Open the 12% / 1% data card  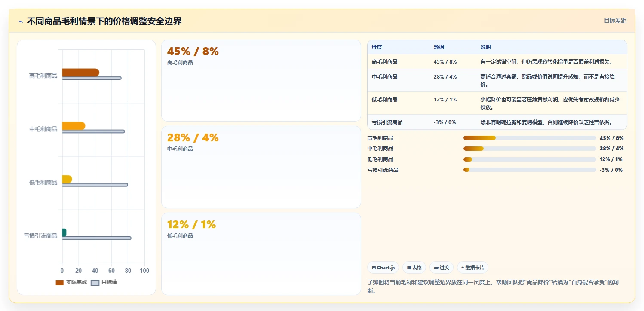point(261,254)
